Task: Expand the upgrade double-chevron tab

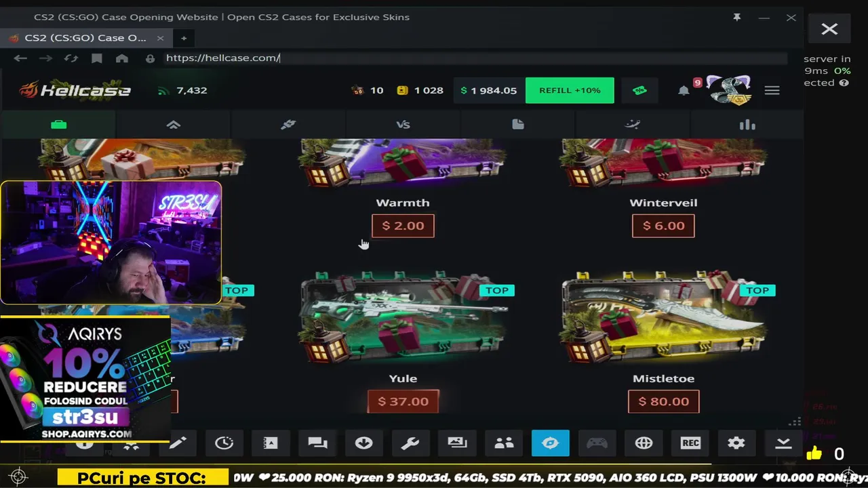Action: [x=174, y=124]
